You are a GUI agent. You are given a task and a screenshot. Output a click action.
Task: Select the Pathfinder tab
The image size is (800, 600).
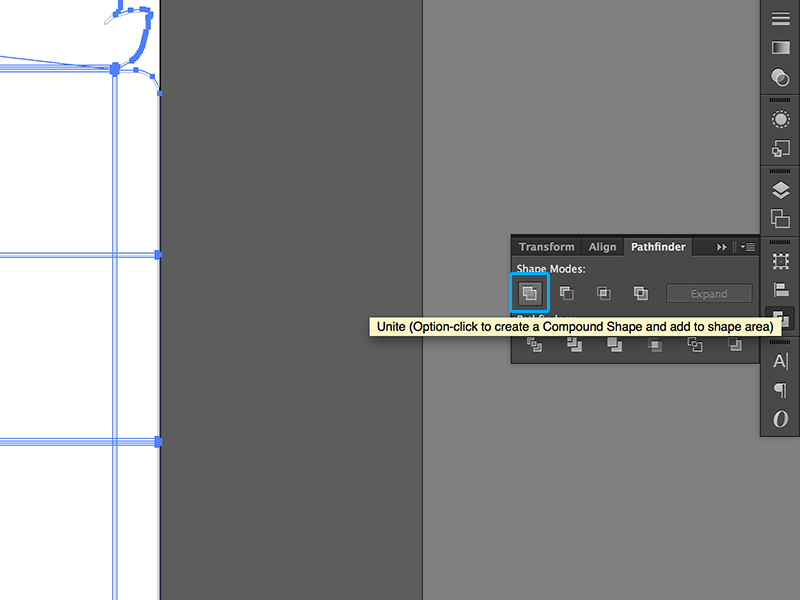(658, 247)
